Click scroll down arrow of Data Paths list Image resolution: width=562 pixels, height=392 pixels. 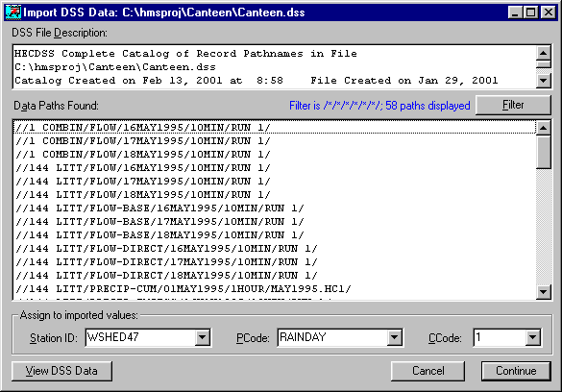click(544, 292)
